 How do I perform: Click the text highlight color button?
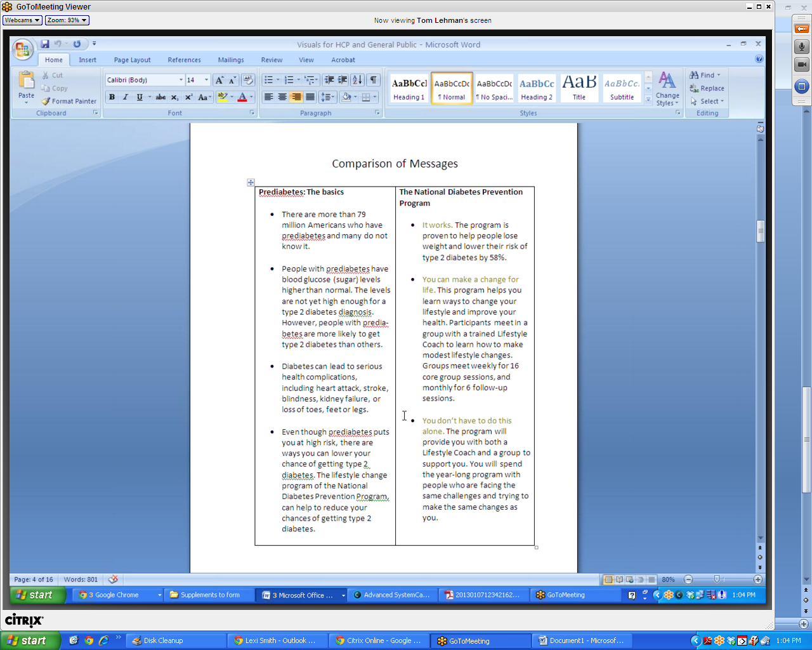point(222,97)
